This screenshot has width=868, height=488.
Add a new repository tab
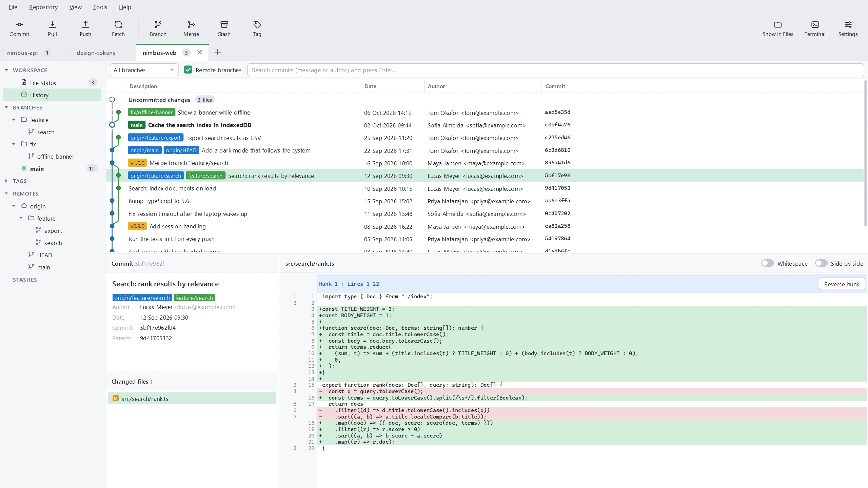(218, 52)
